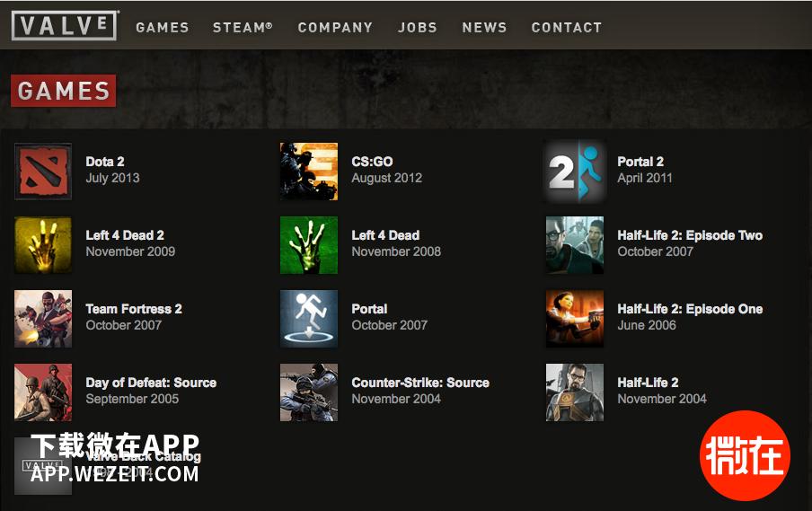This screenshot has width=812, height=511.
Task: Click the red GAMES heading banner
Action: (63, 91)
